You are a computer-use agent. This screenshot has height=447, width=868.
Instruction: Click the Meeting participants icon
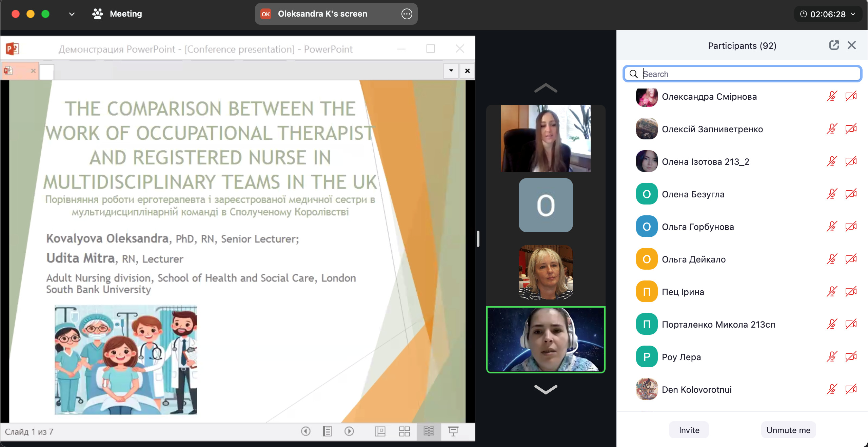tap(98, 14)
